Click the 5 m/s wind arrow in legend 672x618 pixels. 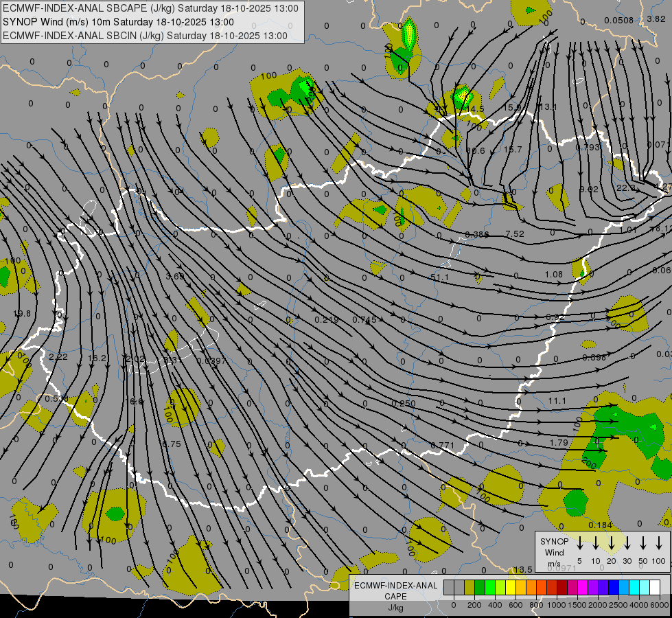tap(580, 543)
